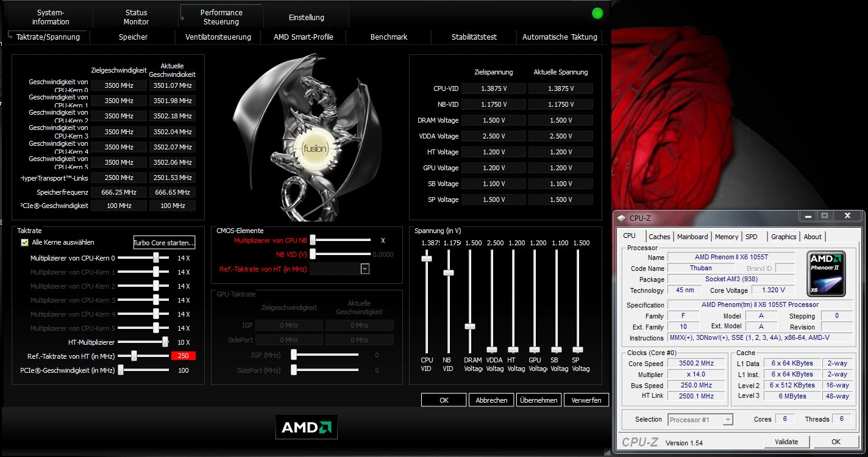Open the Stabilitätstest subtab
Screen dimensions: 868x457
click(474, 37)
